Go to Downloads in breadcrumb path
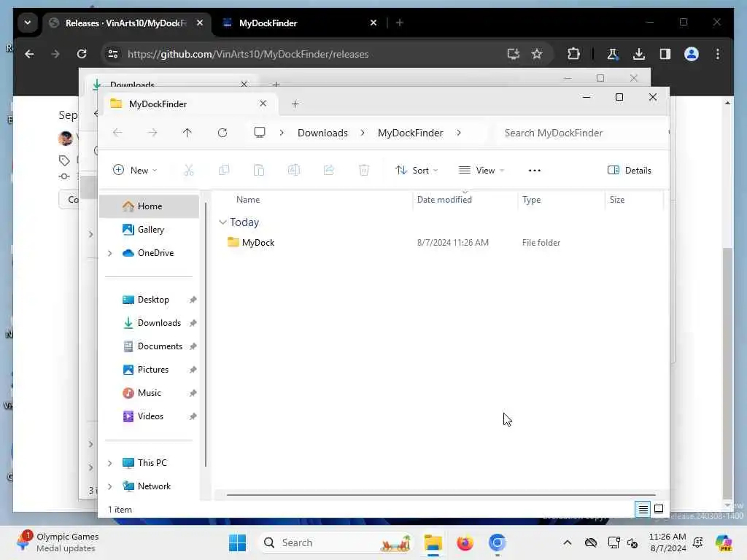This screenshot has width=747, height=560. (x=322, y=133)
